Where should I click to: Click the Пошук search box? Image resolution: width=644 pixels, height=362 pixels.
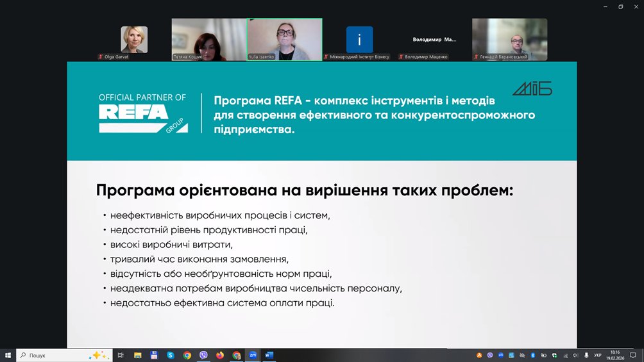point(58,355)
